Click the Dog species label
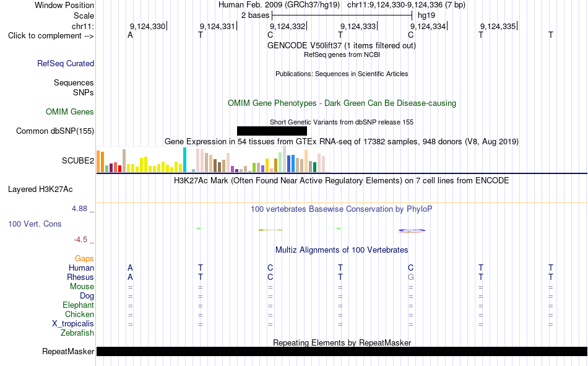 [87, 296]
